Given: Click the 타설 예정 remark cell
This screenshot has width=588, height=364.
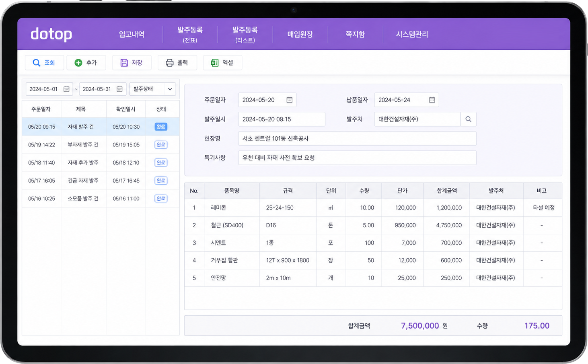Looking at the screenshot, I should (x=543, y=208).
